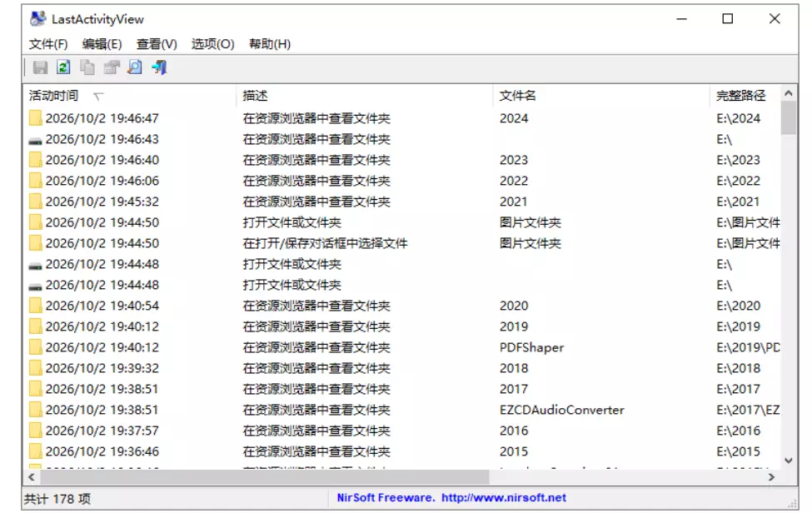812x513 pixels.
Task: Click the folder icon of the 19:46:47 row
Action: click(35, 118)
